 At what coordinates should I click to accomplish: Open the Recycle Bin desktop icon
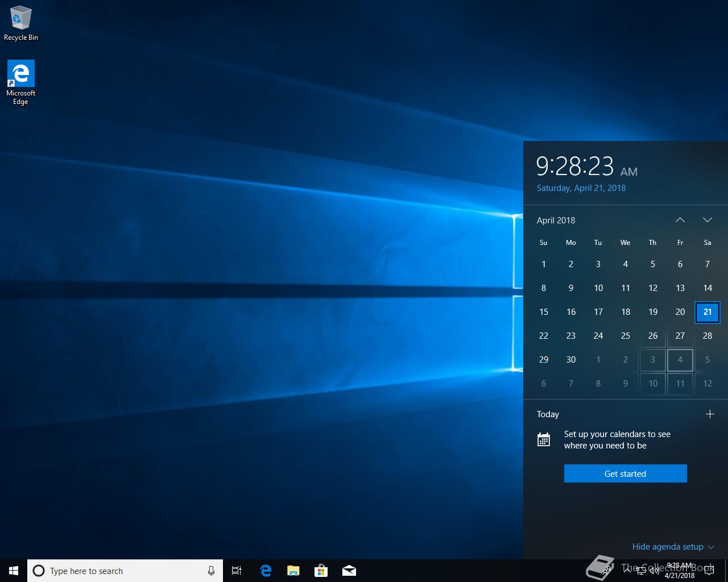[x=21, y=23]
